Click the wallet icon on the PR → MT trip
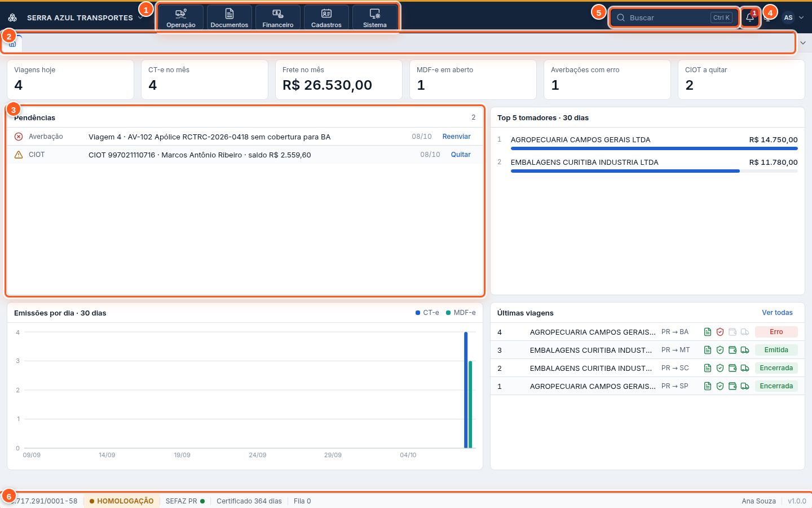Image resolution: width=812 pixels, height=508 pixels. 732,350
